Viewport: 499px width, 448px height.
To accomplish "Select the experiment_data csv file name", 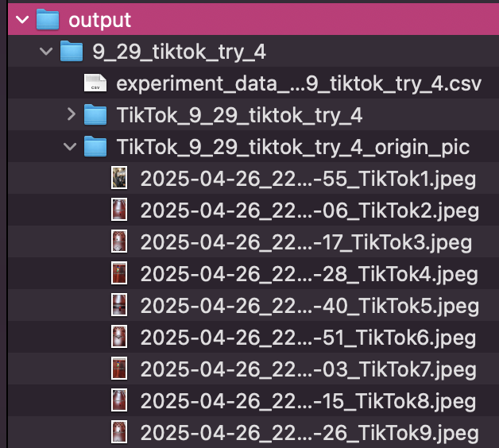I will pyautogui.click(x=299, y=84).
